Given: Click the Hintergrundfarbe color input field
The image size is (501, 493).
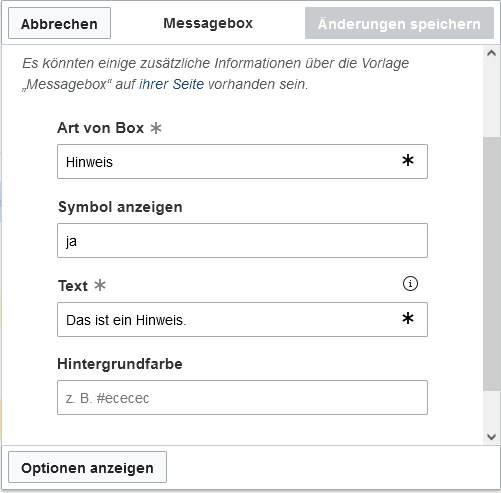Looking at the screenshot, I should 242,397.
